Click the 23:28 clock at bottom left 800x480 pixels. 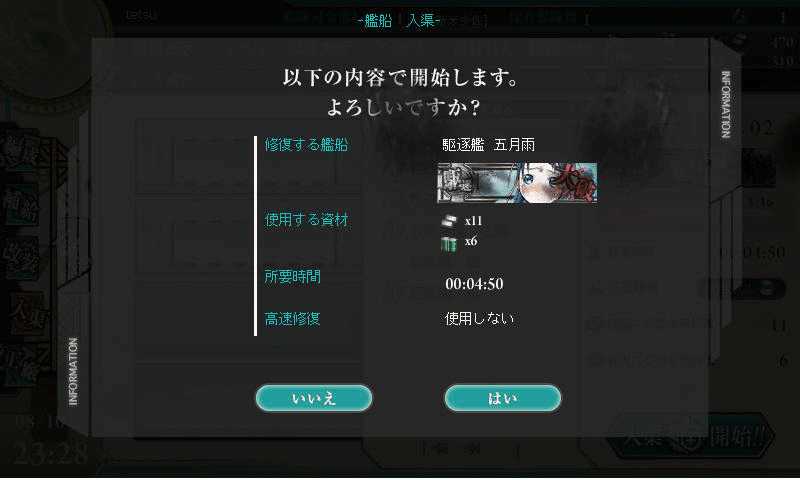[51, 453]
